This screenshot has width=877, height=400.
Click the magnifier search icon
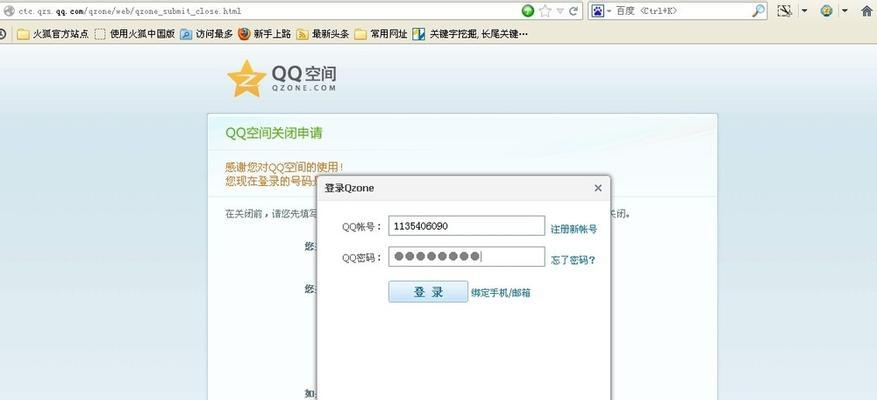coord(758,11)
